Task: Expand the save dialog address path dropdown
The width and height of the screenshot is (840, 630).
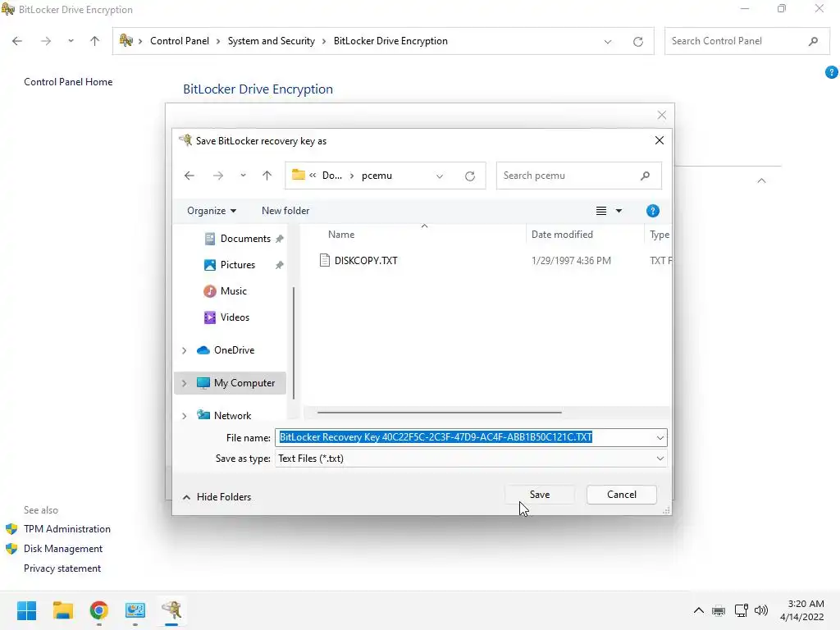Action: pyautogui.click(x=440, y=176)
